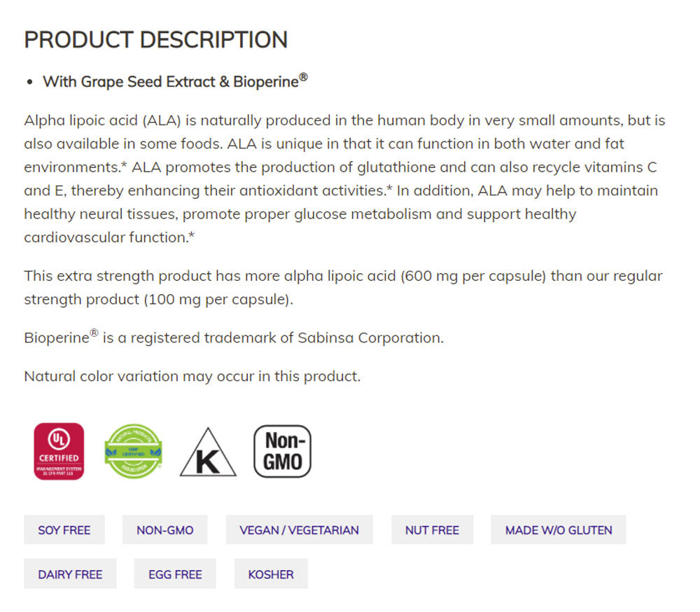Click the VEGAN / VEGETARIAN tag
Viewport: 700px width, 612px height.
coord(299,530)
